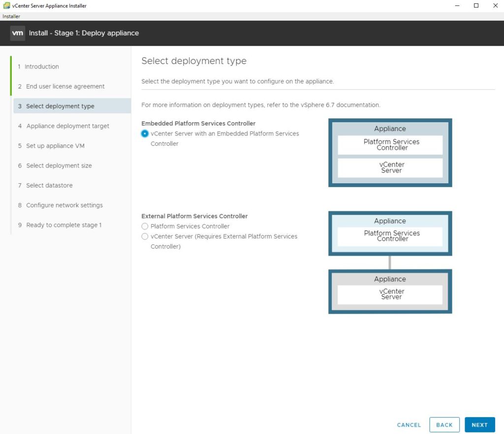Close the vCenter Server Appliance Installer window
The image size is (504, 434).
coord(495,5)
